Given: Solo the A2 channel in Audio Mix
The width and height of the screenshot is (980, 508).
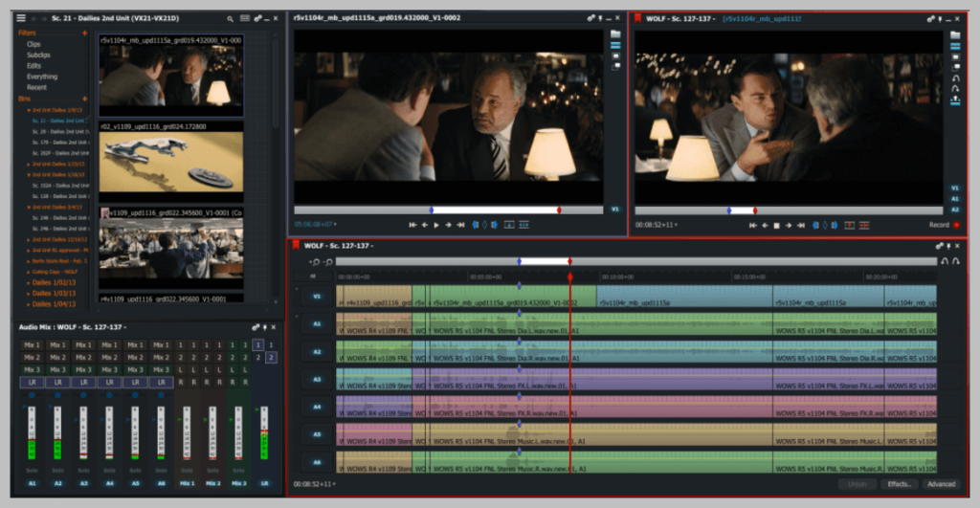Looking at the screenshot, I should [x=57, y=471].
